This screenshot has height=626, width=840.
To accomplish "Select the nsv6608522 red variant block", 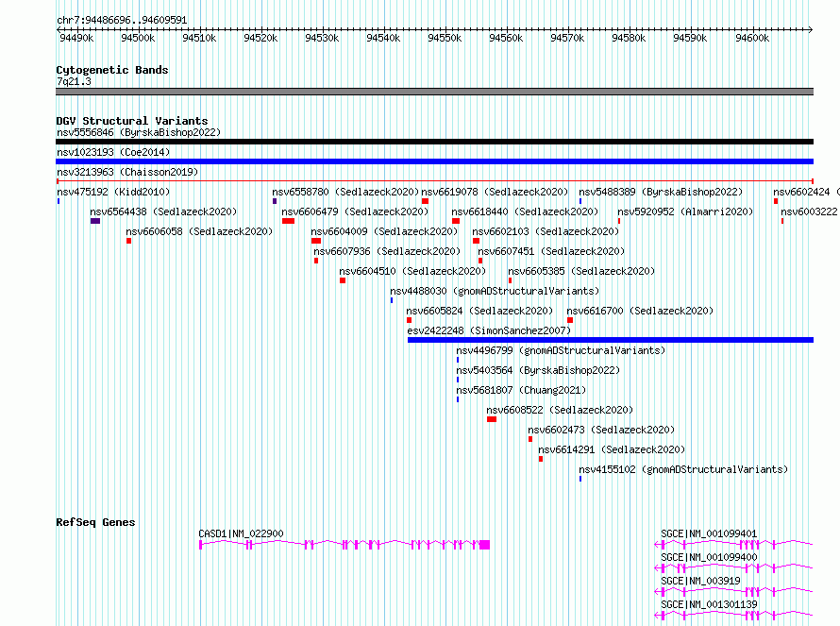I will 492,419.
